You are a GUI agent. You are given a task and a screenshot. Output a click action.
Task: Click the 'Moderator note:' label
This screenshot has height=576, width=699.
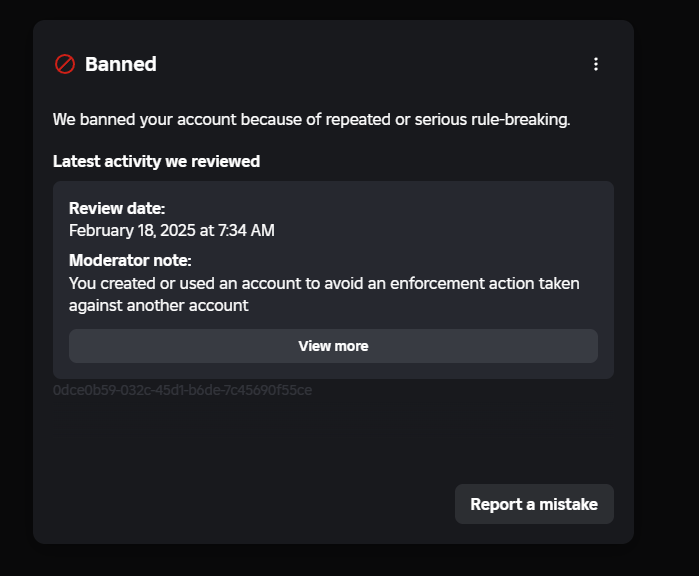click(x=130, y=260)
